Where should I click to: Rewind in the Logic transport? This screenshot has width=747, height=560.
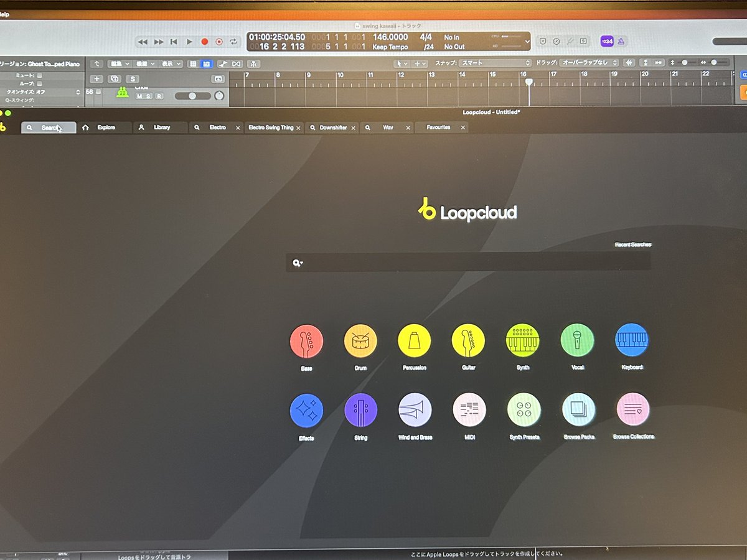pos(143,42)
